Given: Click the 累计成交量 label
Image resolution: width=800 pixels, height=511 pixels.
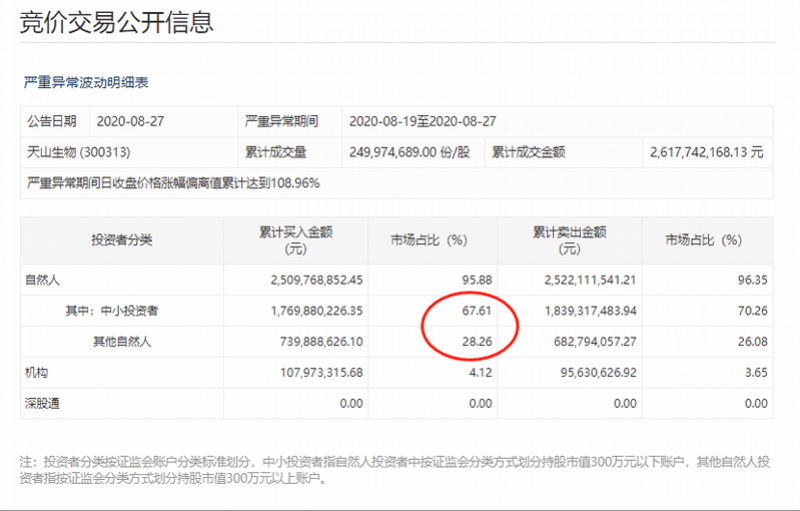Looking at the screenshot, I should (x=276, y=152).
